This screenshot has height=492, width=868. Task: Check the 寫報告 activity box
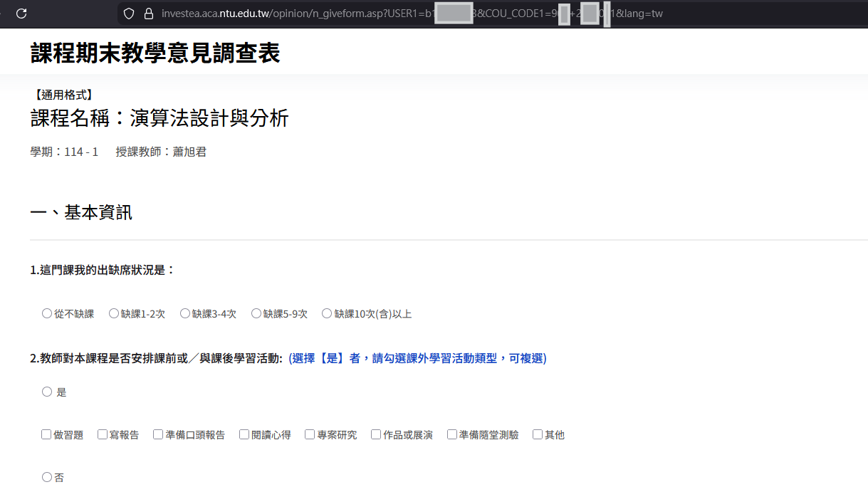tap(103, 434)
